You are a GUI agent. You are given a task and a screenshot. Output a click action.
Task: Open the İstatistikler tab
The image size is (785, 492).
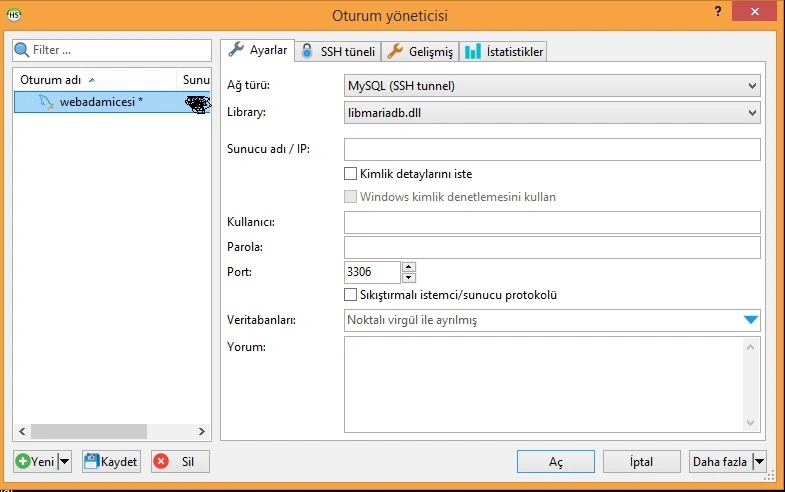(503, 52)
